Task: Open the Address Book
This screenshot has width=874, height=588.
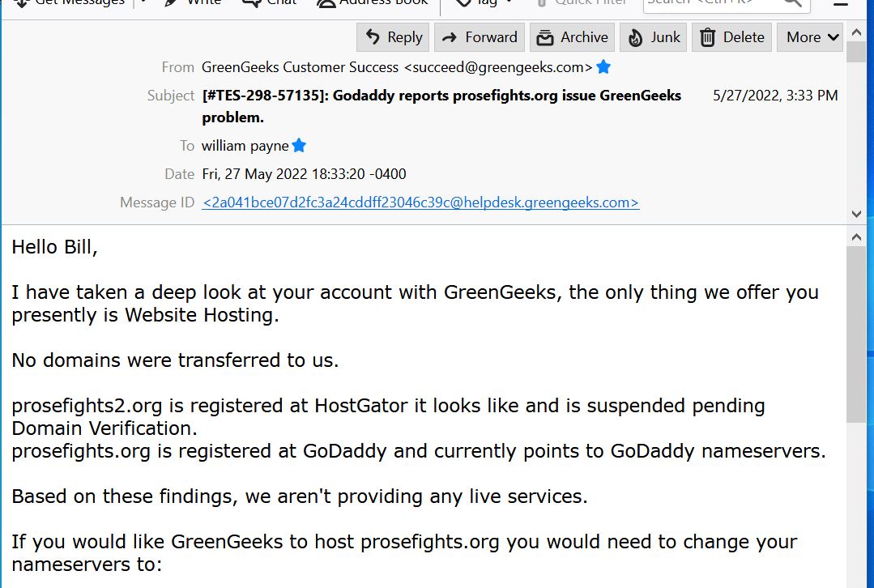Action: coord(373,2)
